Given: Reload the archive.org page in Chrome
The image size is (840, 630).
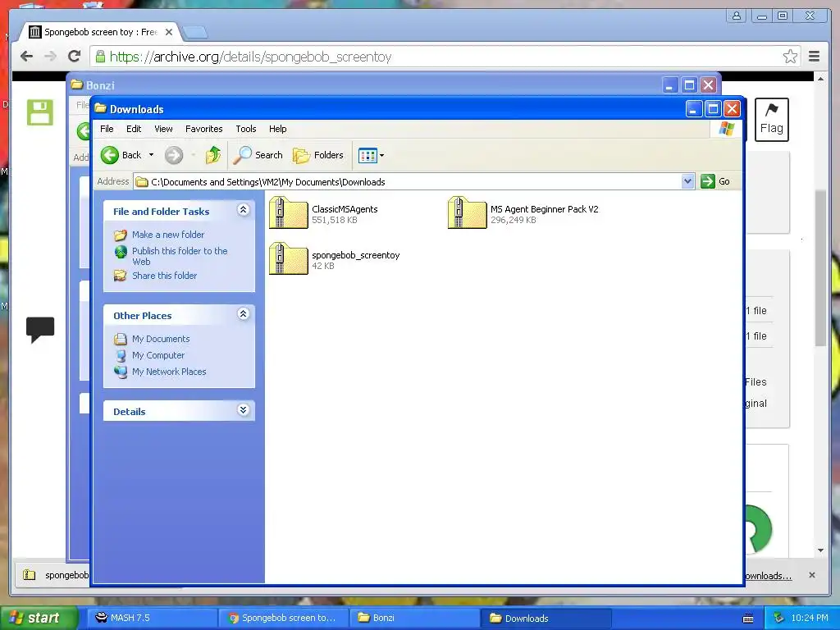Looking at the screenshot, I should point(75,57).
